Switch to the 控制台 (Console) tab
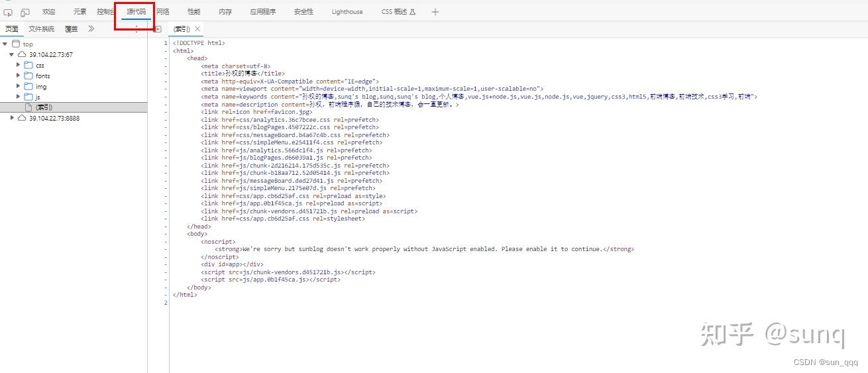 tap(105, 12)
